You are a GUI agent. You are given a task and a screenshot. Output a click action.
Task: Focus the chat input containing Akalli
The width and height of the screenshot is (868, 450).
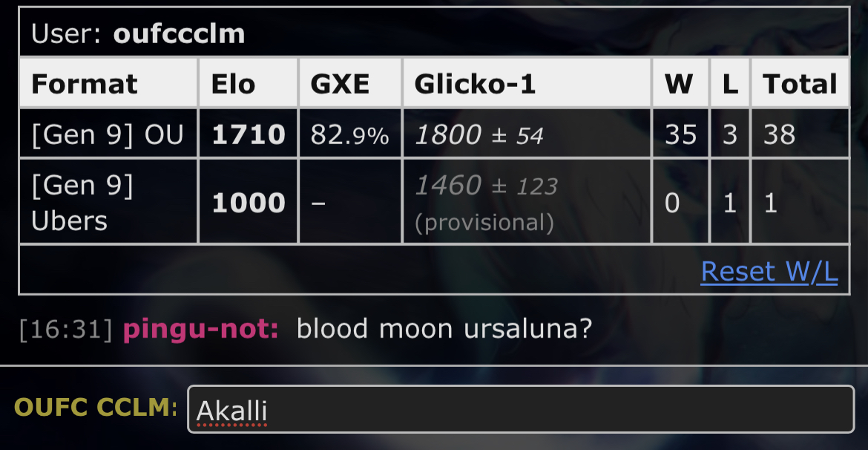pos(519,409)
